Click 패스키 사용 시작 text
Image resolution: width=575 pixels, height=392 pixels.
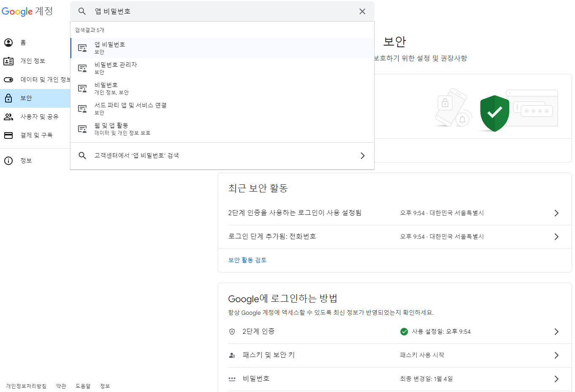422,355
